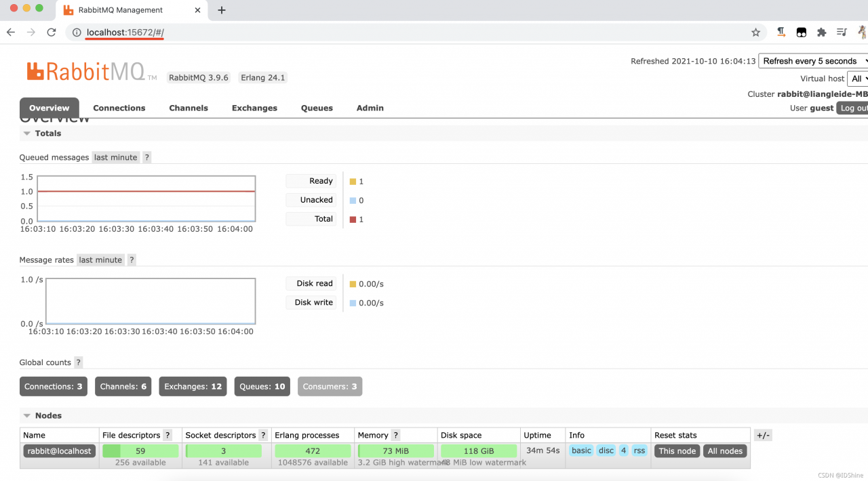Click the paragraph mark extension icon
The height and width of the screenshot is (481, 868).
click(781, 32)
